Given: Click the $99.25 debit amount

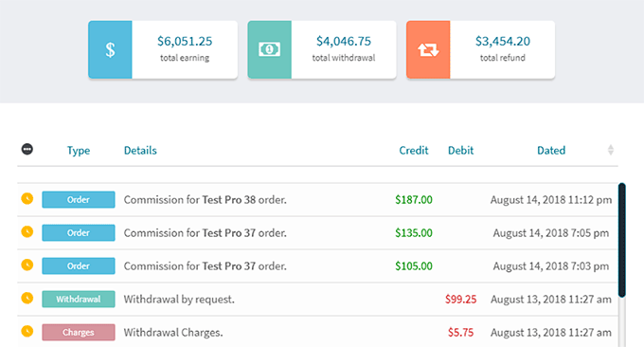Looking at the screenshot, I should 461,300.
